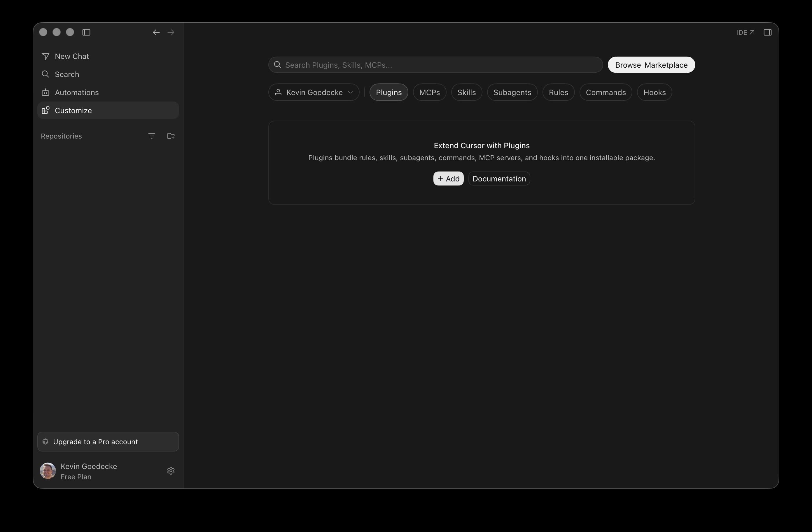Open the Subagents tab
The width and height of the screenshot is (812, 532).
[512, 92]
